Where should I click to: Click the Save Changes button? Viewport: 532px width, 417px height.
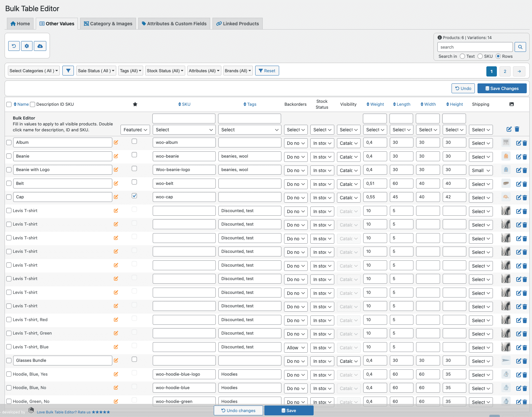tap(502, 88)
